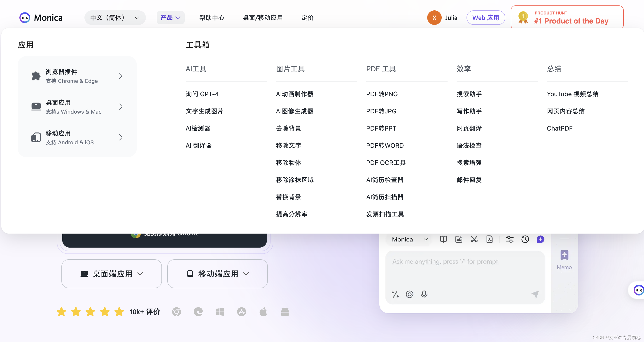This screenshot has width=644, height=342.
Task: Click the @ mention icon
Action: pos(410,294)
